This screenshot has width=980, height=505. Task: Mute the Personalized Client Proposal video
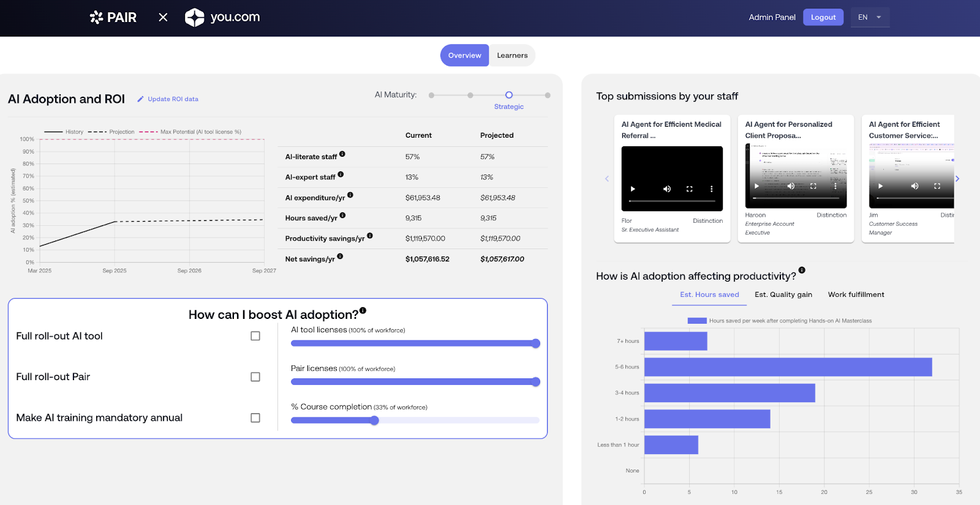(791, 186)
